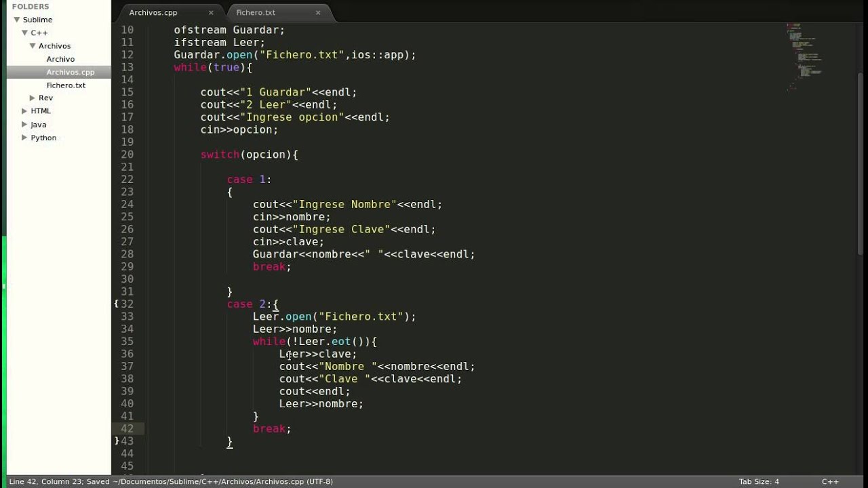
Task: Open the Tab Size: 4 menu
Action: tap(759, 482)
